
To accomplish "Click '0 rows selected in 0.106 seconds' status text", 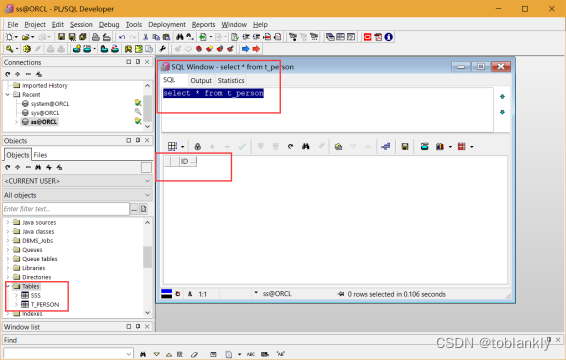I will coord(396,294).
